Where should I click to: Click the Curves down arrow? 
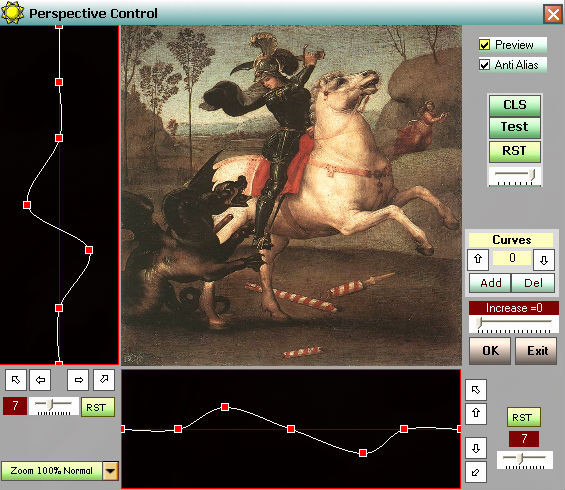pyautogui.click(x=544, y=259)
